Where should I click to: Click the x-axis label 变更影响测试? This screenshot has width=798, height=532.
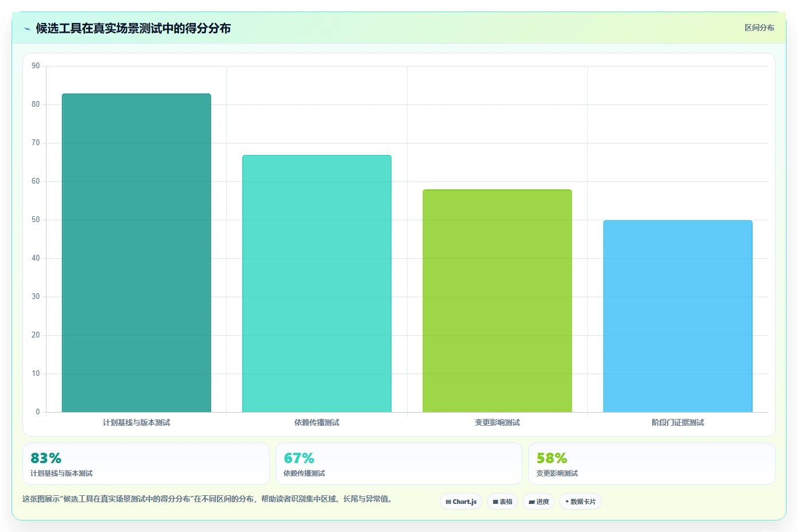point(497,422)
